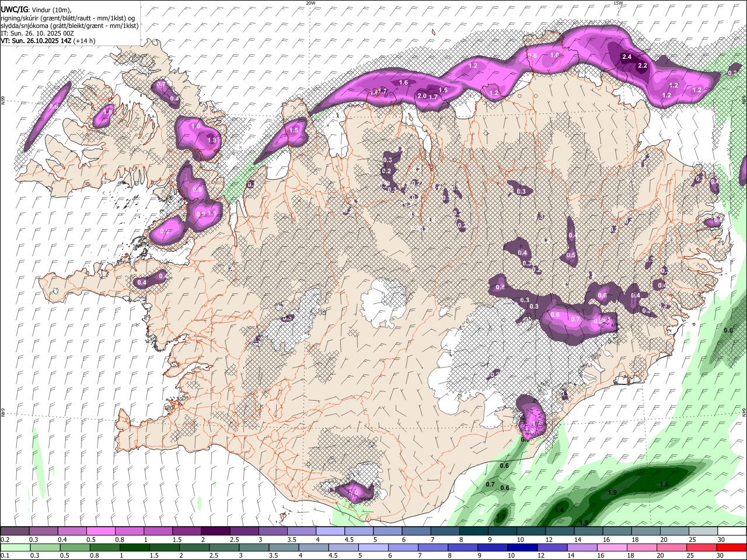
Task: Click the line starting 'slydda/snjókoma'
Action: [69, 26]
